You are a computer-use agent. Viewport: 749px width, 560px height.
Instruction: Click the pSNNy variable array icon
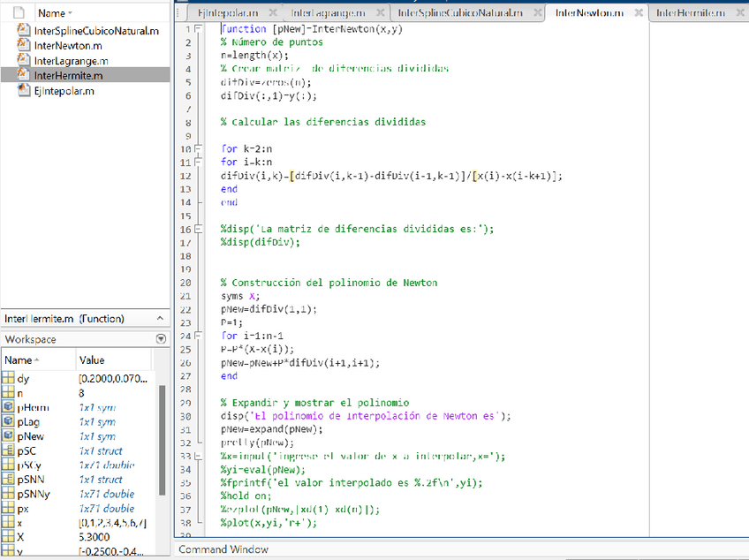[x=8, y=495]
